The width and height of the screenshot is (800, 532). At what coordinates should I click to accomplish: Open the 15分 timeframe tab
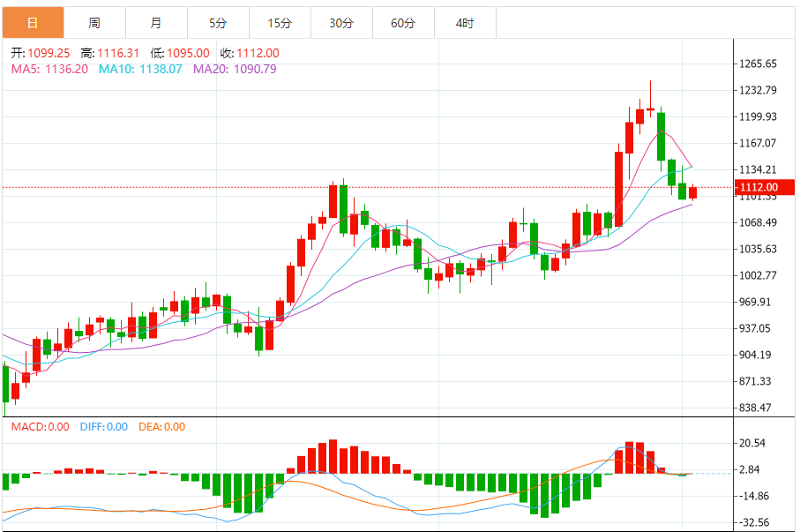[x=280, y=23]
